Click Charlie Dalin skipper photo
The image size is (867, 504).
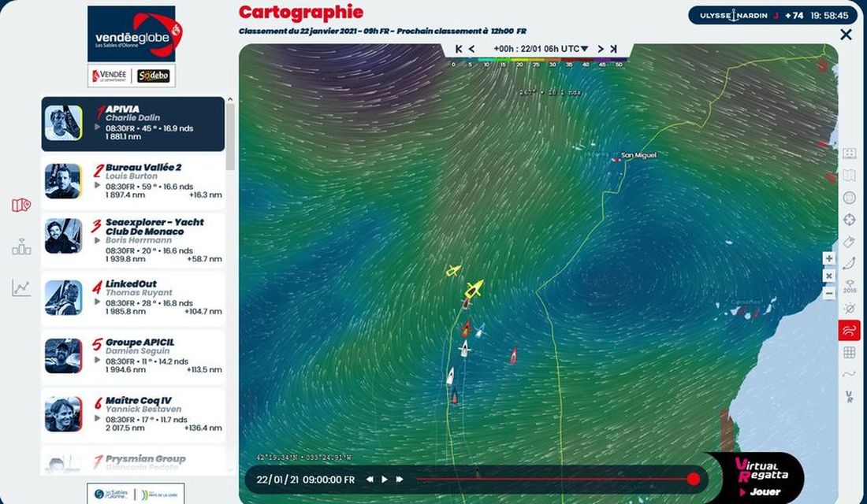63,123
